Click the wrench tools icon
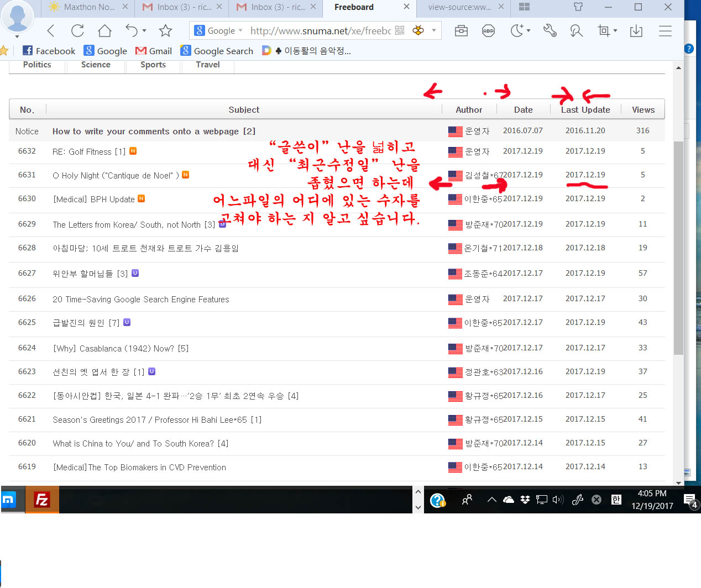Screen dimensions: 701x588 click(x=550, y=31)
